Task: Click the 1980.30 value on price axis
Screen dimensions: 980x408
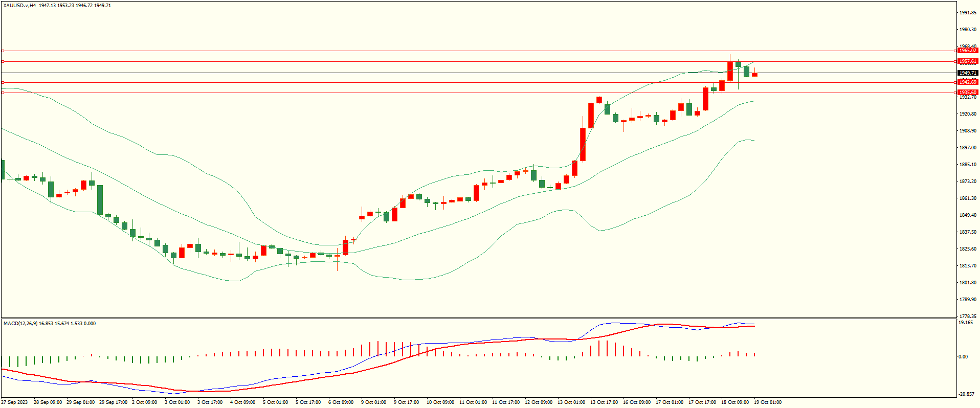Action: point(968,30)
